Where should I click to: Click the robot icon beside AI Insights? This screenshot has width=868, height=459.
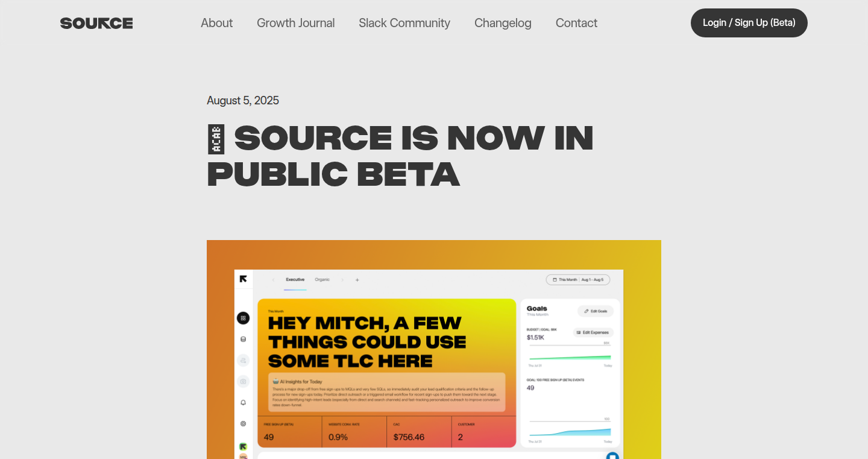click(275, 381)
